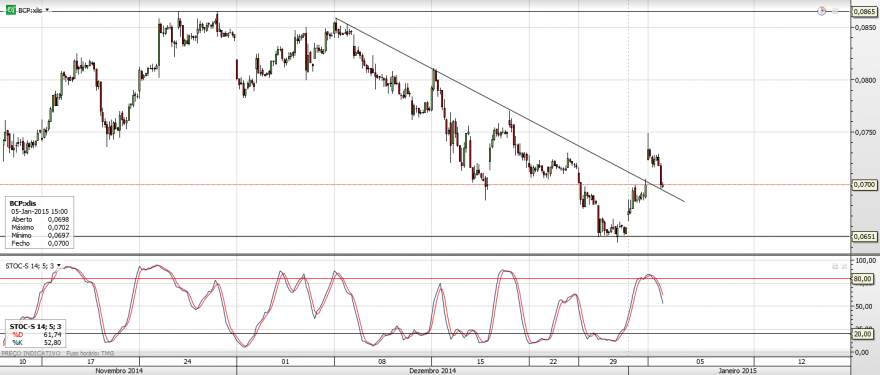This screenshot has width=880, height=375.
Task: Select the 0,0651 support level tag
Action: (865, 236)
